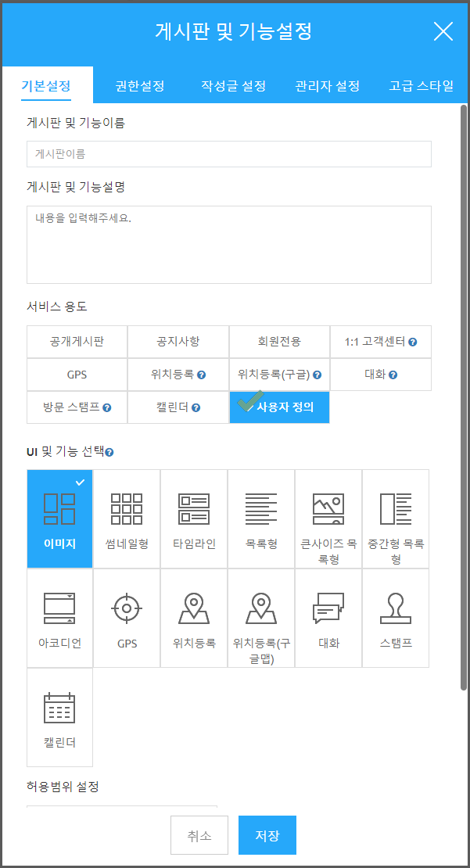Screen dimensions: 470x868
Task: Select 공개게시판 as service type
Action: tap(77, 342)
